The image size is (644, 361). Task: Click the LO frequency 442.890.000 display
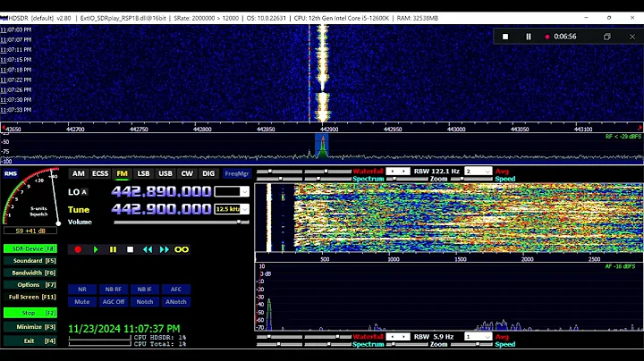pyautogui.click(x=161, y=191)
